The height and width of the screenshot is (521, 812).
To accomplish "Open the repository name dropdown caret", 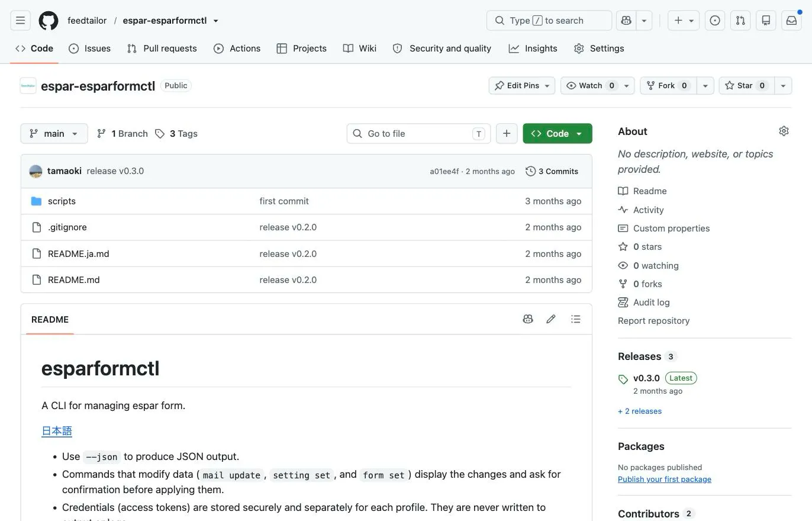I will [x=216, y=21].
